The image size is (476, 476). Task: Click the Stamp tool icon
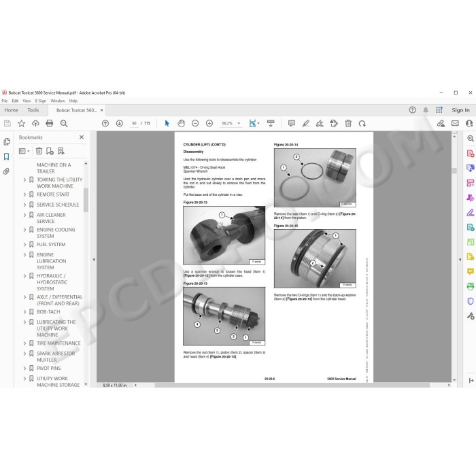pos(334,123)
